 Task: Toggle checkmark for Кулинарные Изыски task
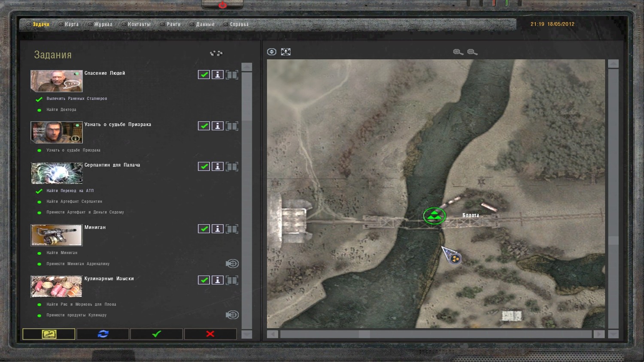click(204, 280)
